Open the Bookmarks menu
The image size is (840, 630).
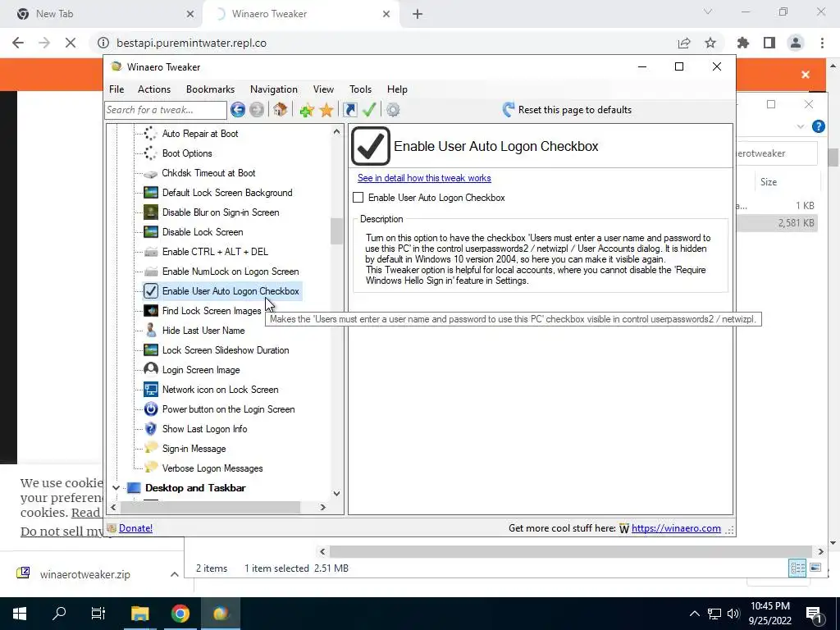210,89
